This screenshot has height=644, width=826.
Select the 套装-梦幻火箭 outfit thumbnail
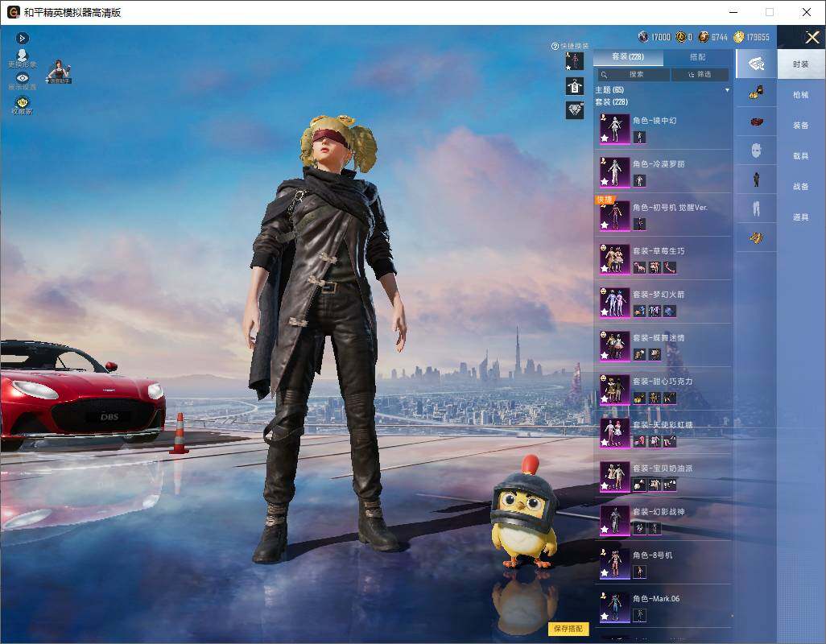point(615,302)
